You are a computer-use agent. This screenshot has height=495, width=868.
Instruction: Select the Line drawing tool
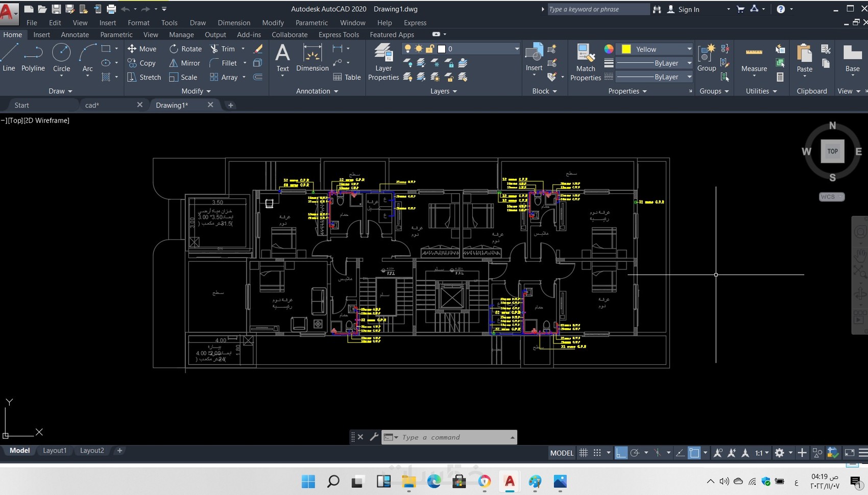point(9,57)
